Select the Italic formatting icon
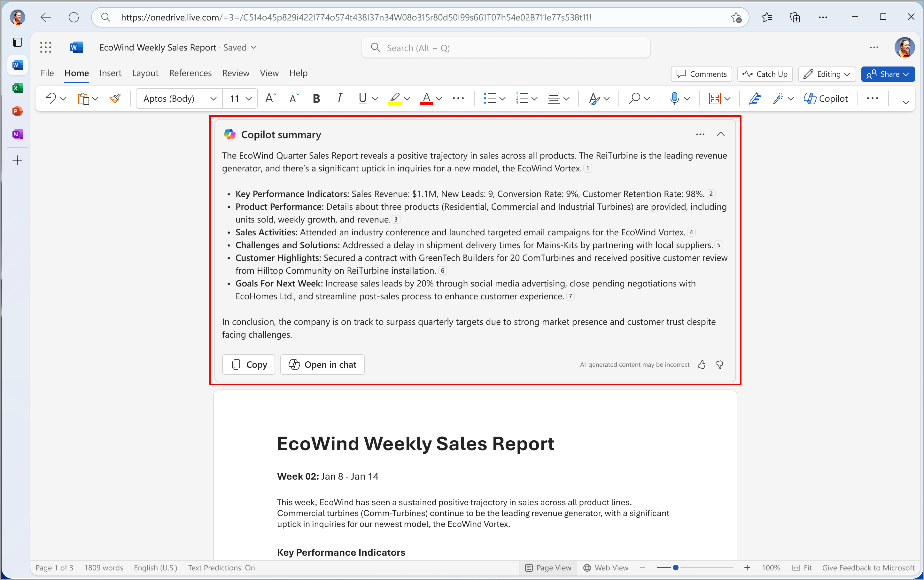Viewport: 924px width, 580px height. [340, 99]
